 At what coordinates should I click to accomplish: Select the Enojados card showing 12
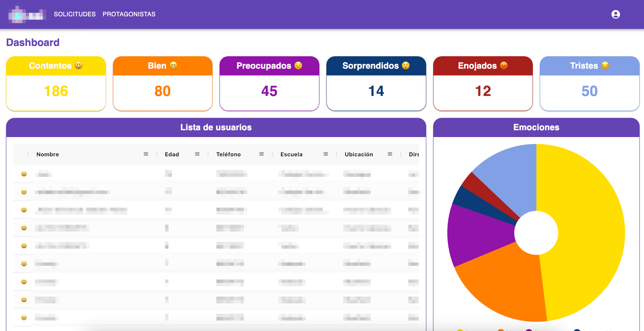(483, 84)
